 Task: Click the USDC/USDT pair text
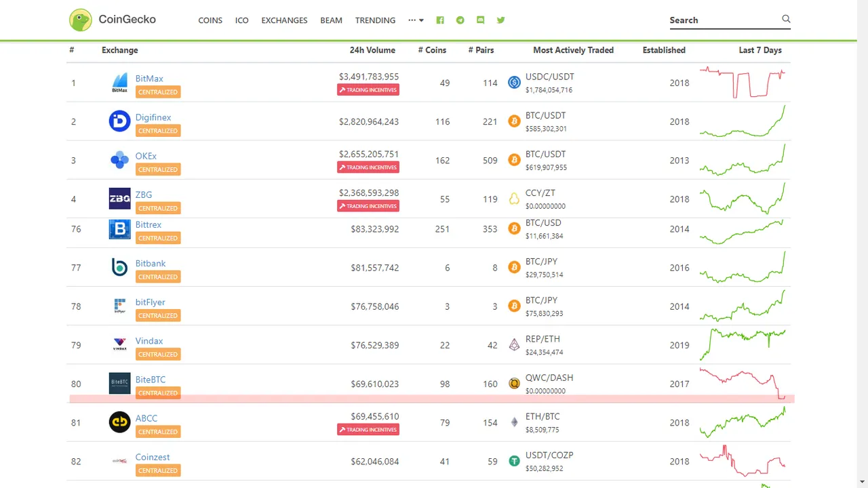tap(550, 77)
